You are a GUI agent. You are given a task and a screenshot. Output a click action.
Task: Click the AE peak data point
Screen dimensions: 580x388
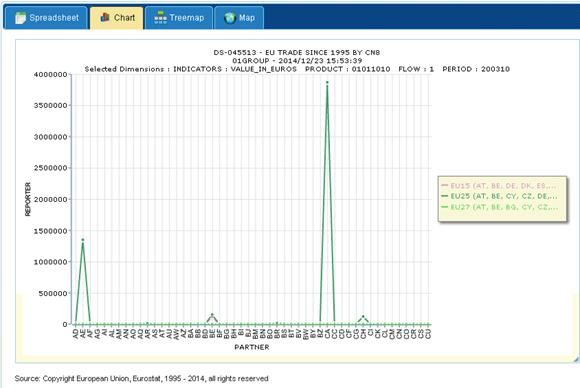[83, 240]
